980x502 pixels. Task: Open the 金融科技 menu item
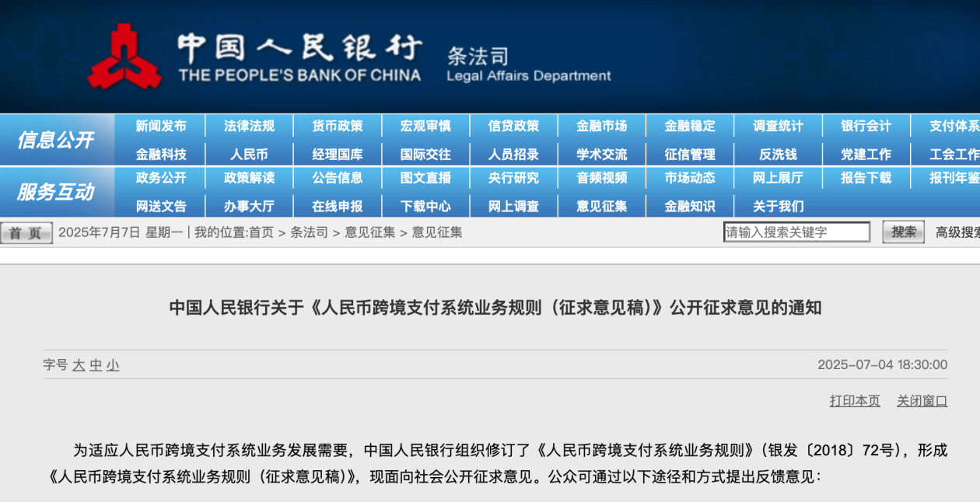(161, 155)
